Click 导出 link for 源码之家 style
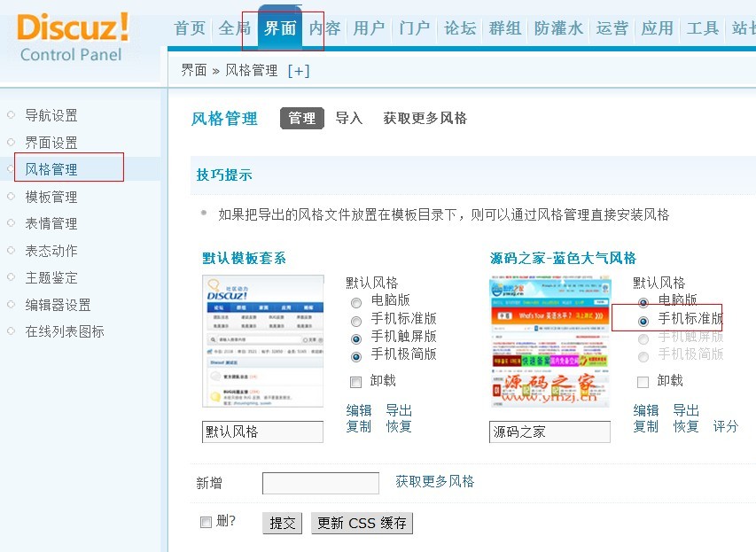This screenshot has width=756, height=552. (x=686, y=410)
